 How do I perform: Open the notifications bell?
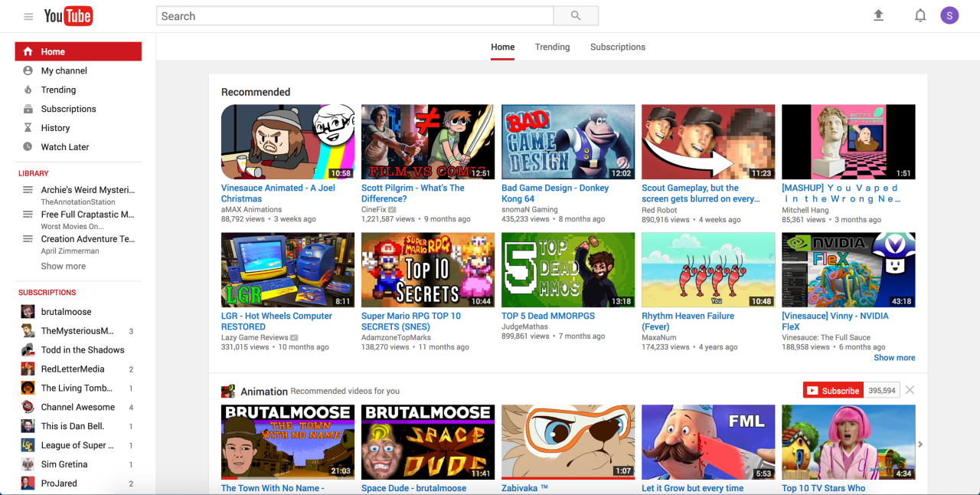(920, 15)
